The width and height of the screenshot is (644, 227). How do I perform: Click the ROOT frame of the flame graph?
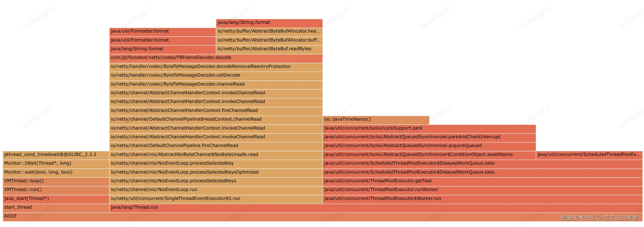[323, 217]
